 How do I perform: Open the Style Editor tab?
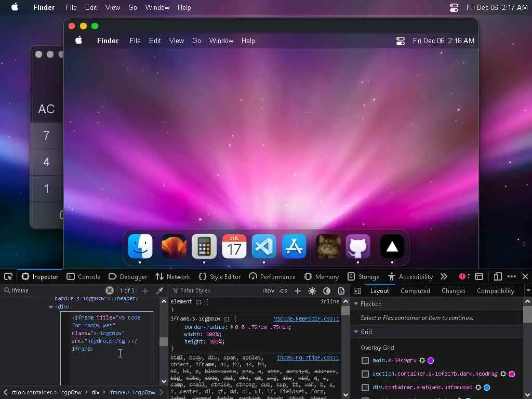(x=220, y=277)
